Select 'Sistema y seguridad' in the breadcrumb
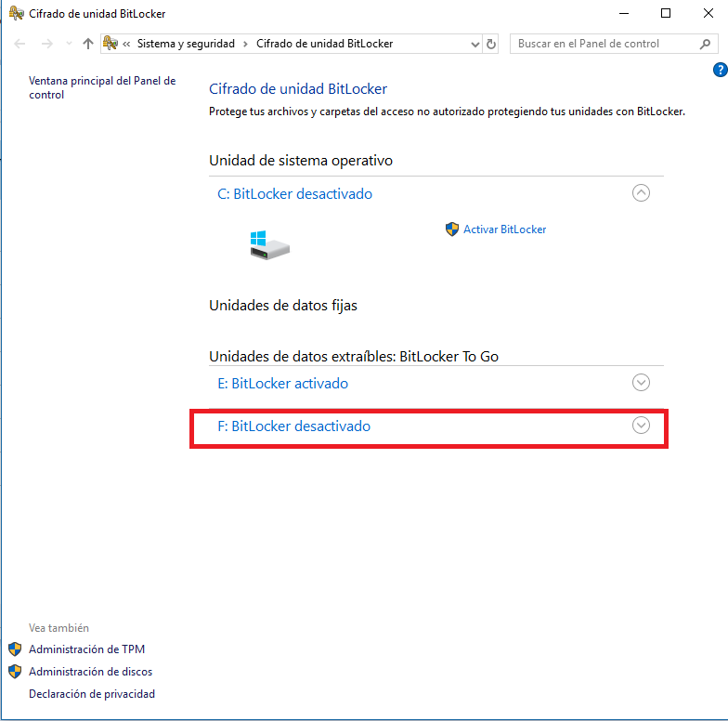The image size is (728, 721). tap(188, 44)
